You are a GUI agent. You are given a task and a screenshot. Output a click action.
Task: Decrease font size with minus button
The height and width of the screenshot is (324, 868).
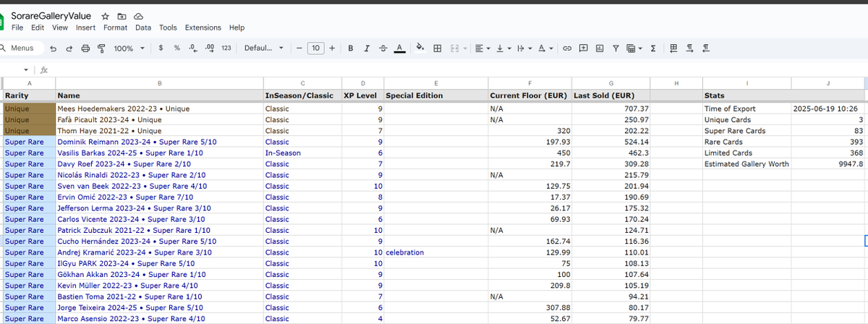(299, 48)
